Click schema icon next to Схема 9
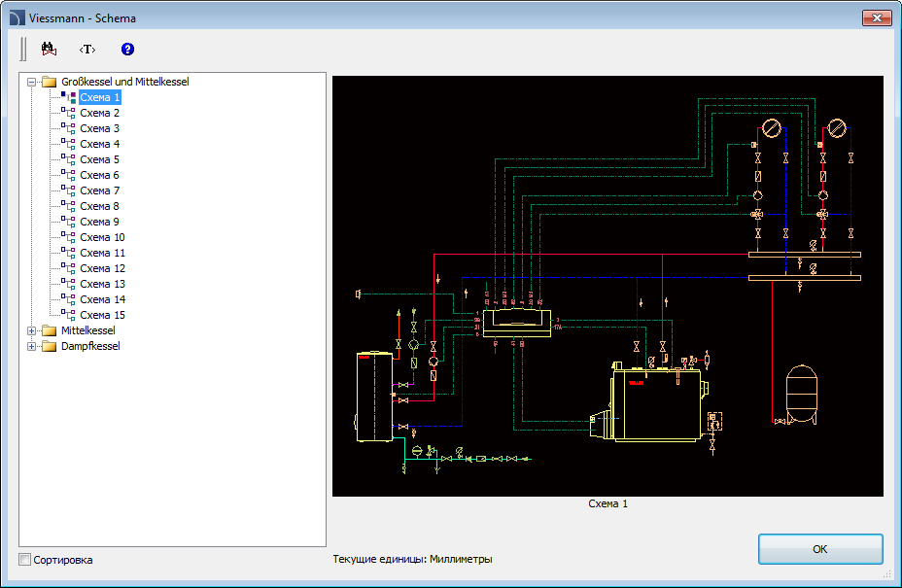The width and height of the screenshot is (902, 588). click(x=68, y=222)
